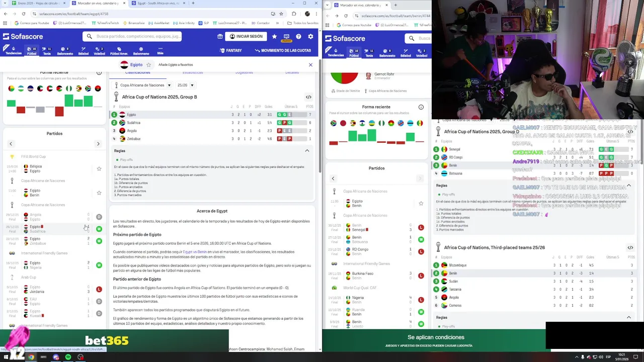This screenshot has width=644, height=362.
Task: Open Forma reciente info icon in left window
Action: pos(99,73)
